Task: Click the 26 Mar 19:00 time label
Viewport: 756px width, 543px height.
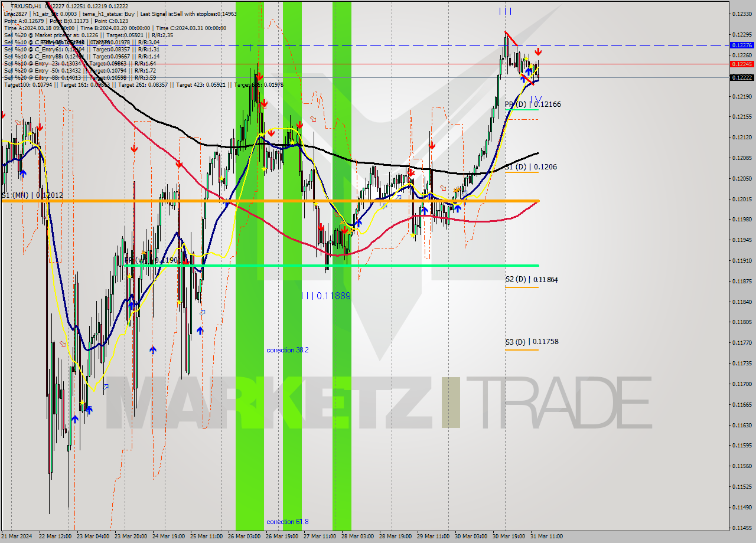Action: click(282, 537)
